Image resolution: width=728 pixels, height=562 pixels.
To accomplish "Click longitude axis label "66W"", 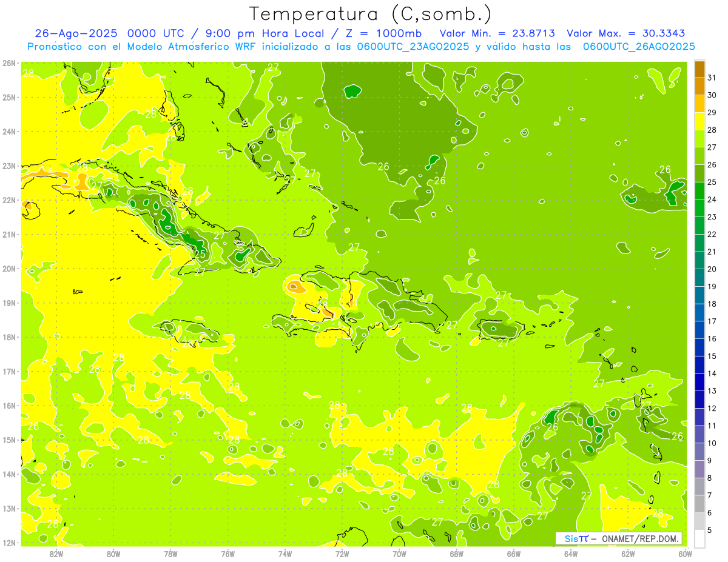I will 514,554.
